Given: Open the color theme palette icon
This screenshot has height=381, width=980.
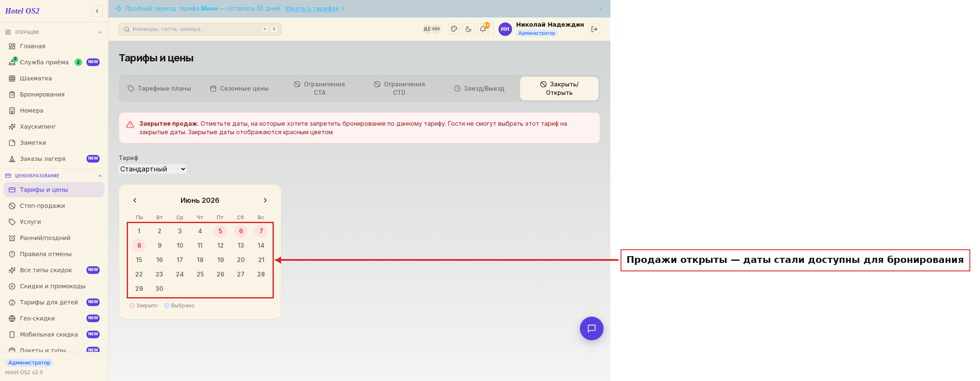Looking at the screenshot, I should coord(454,29).
